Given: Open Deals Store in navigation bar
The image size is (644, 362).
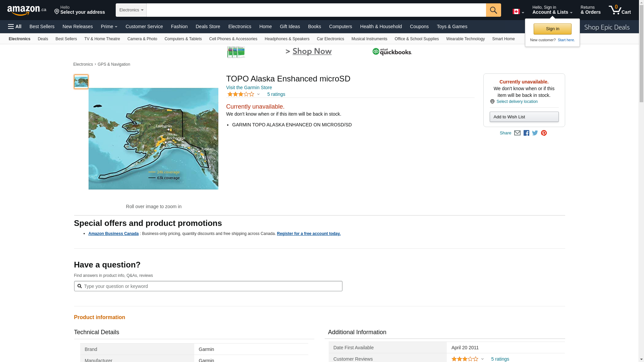Looking at the screenshot, I should tap(208, 26).
